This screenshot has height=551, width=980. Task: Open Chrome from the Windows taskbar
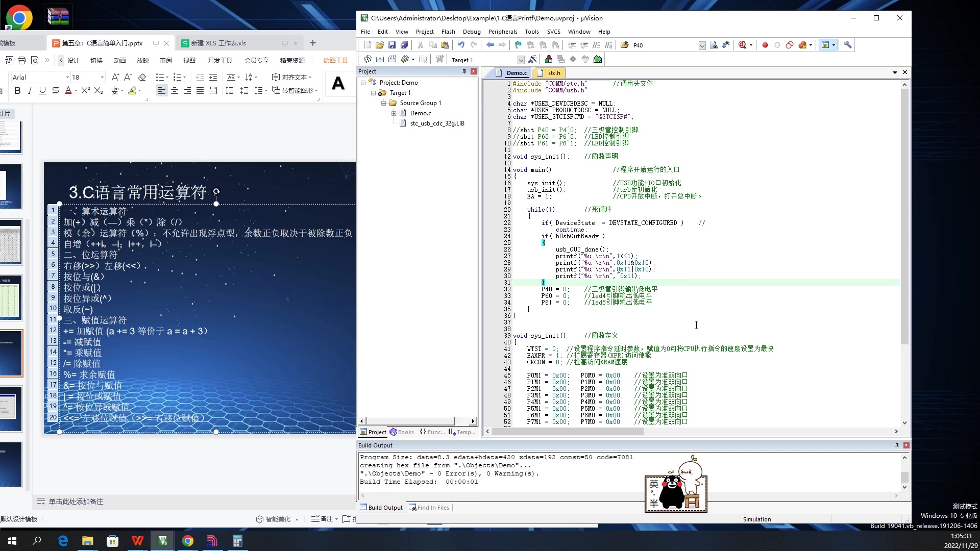click(187, 541)
